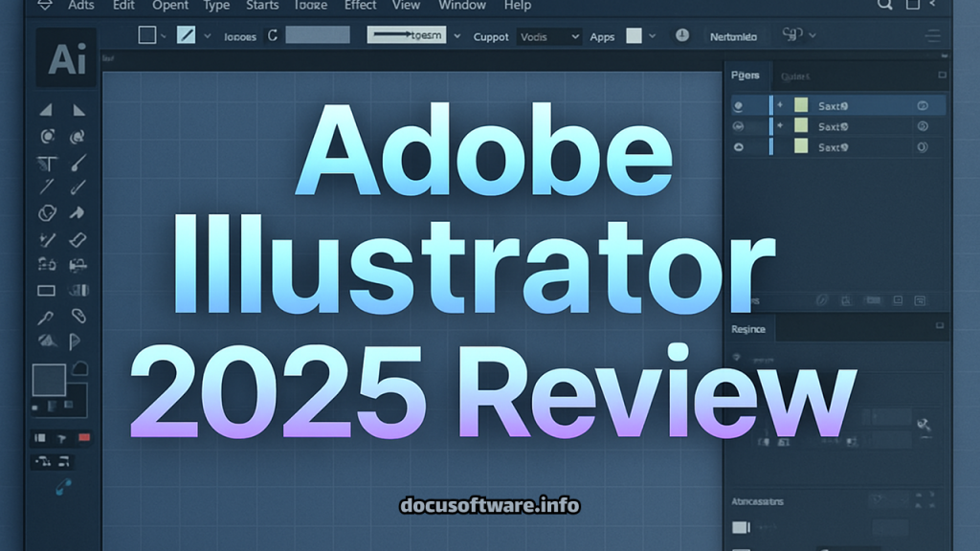This screenshot has height=551, width=980.
Task: Hide the top Saxt layer via its eye icon
Action: 737,105
